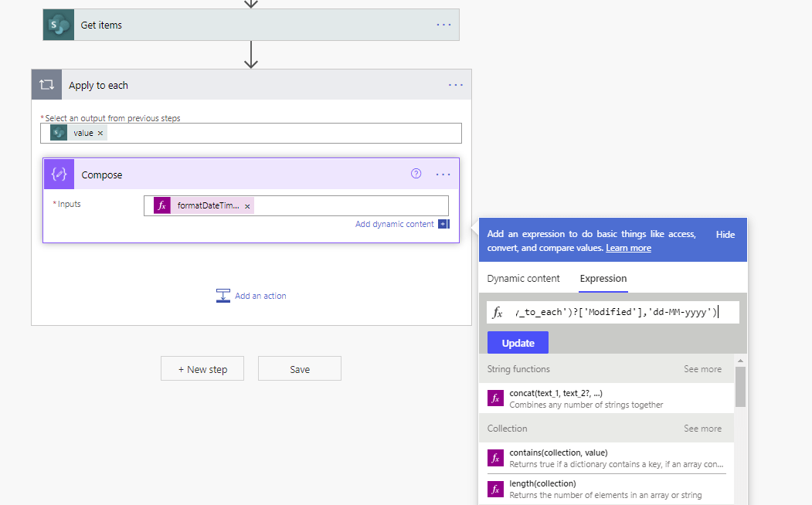Viewport: 812px width, 505px height.
Task: See more String functions
Action: click(x=702, y=369)
